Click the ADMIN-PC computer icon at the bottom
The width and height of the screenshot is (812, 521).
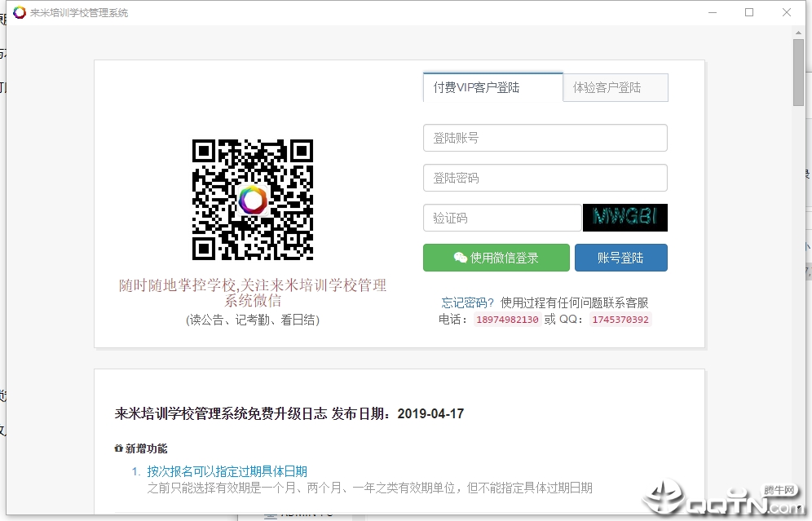click(x=271, y=515)
